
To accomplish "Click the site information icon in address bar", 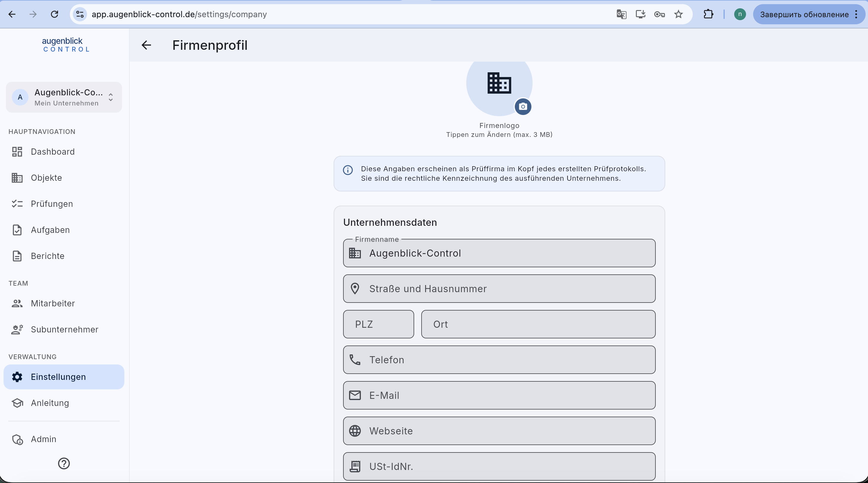I will (80, 14).
